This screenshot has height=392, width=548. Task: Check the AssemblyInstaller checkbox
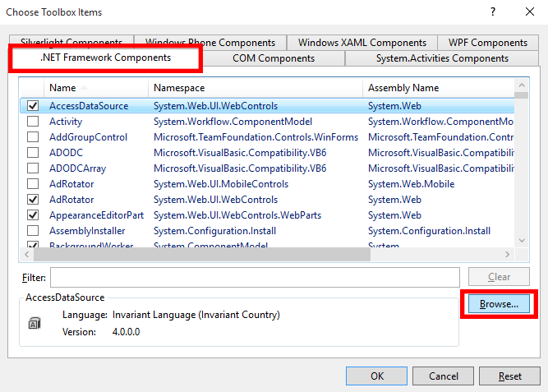click(x=33, y=230)
